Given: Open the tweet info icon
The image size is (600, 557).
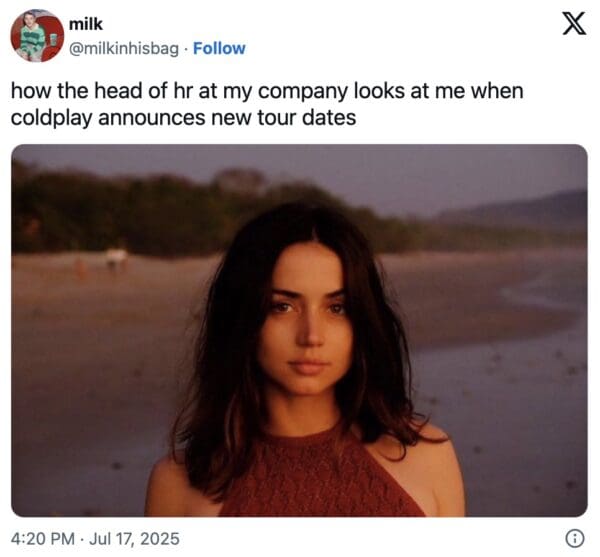Looking at the screenshot, I should 574,538.
